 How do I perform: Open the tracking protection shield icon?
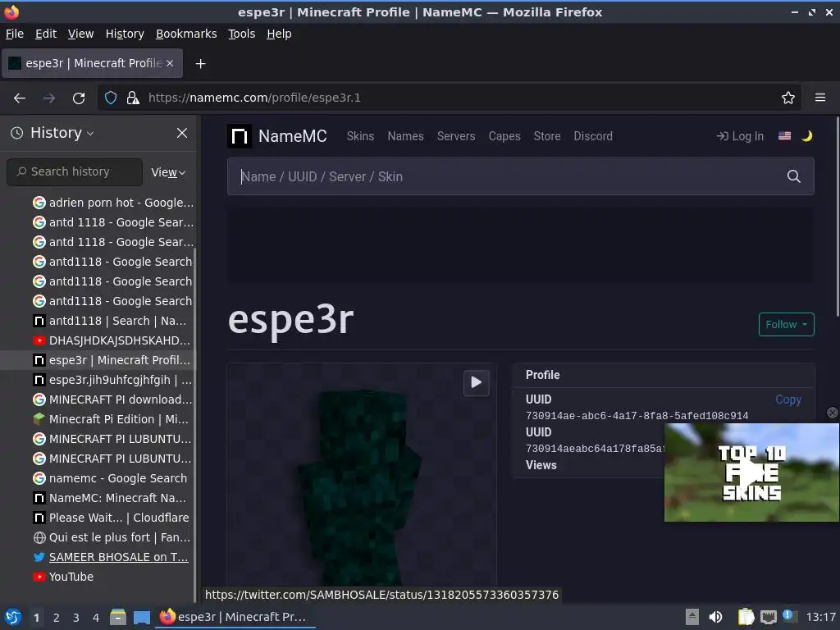pyautogui.click(x=111, y=98)
